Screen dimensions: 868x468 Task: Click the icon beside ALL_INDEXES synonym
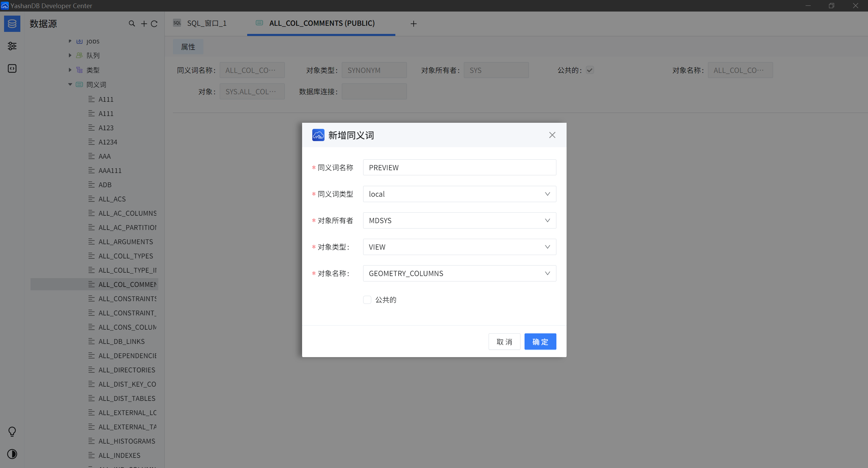[x=92, y=455]
